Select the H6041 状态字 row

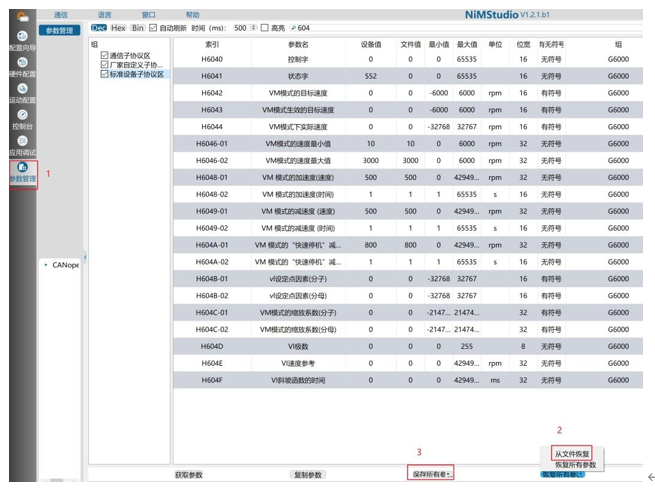(x=408, y=76)
